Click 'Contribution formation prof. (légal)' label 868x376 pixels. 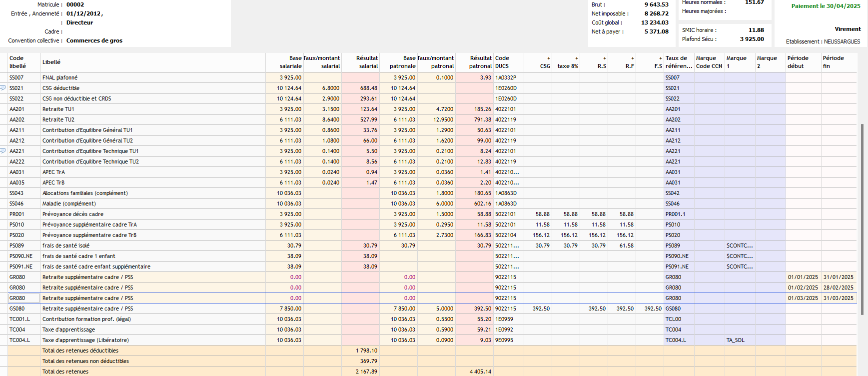(86, 319)
